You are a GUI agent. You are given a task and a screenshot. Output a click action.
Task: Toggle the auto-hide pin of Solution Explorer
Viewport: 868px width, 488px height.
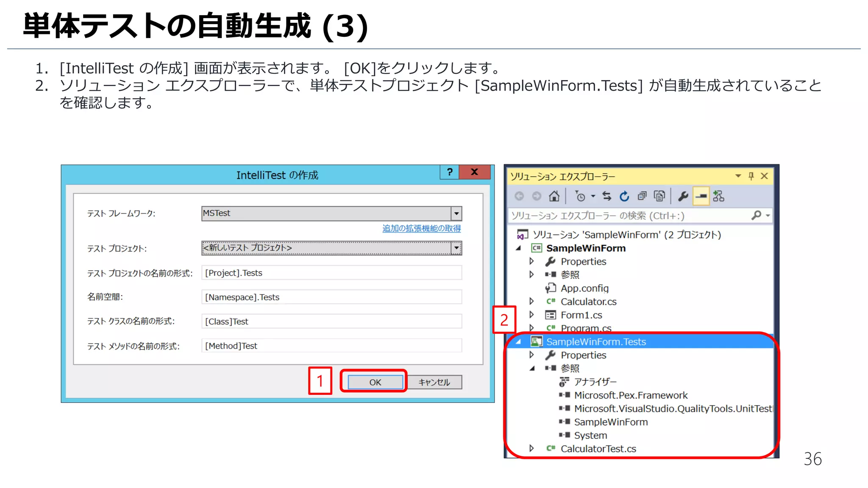pos(751,176)
